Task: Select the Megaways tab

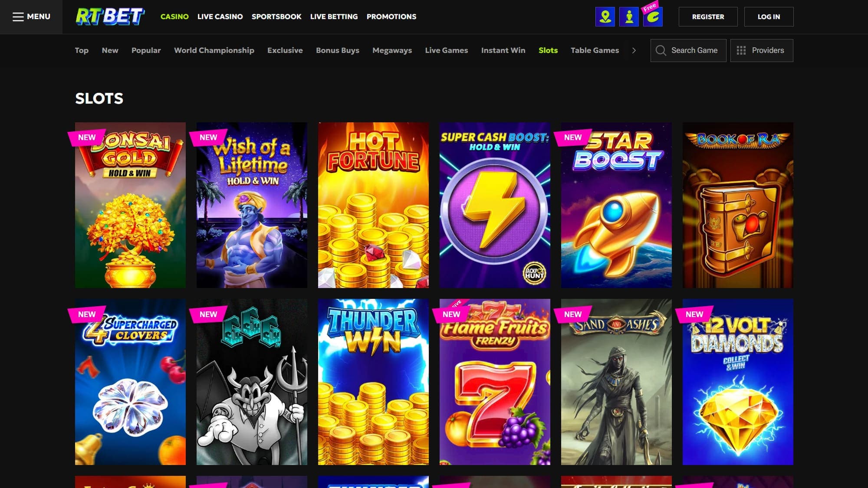Action: [392, 50]
